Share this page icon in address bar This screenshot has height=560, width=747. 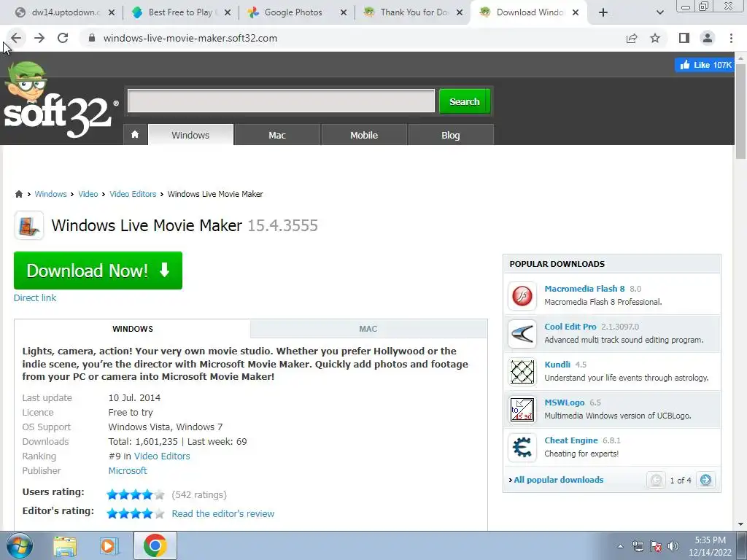tap(632, 38)
